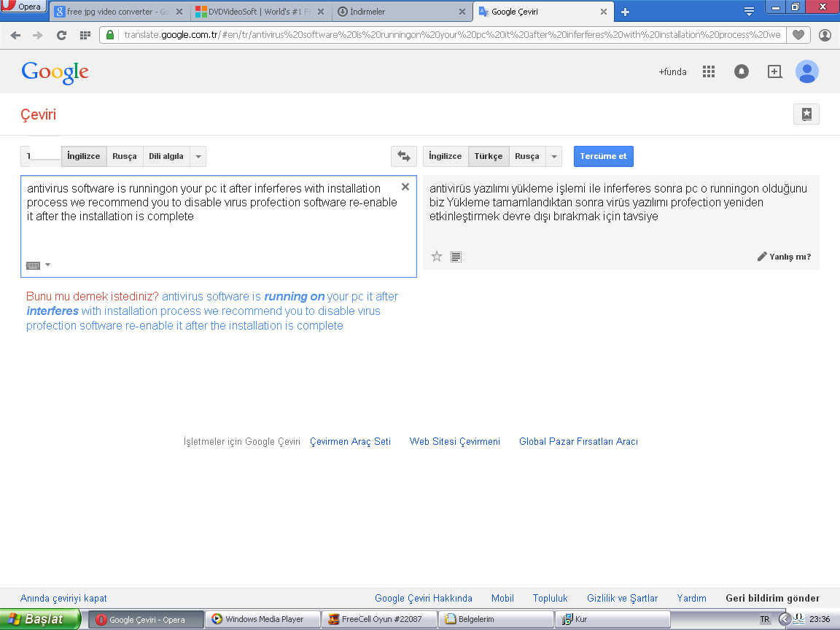Open the Opera main menu
Screen dimensions: 840x630
[x=22, y=7]
